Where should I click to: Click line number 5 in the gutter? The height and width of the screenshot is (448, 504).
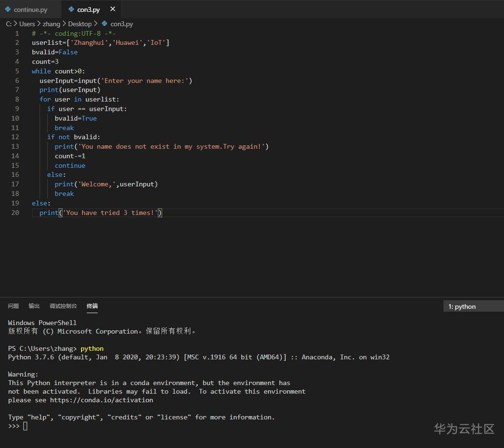pyautogui.click(x=17, y=71)
